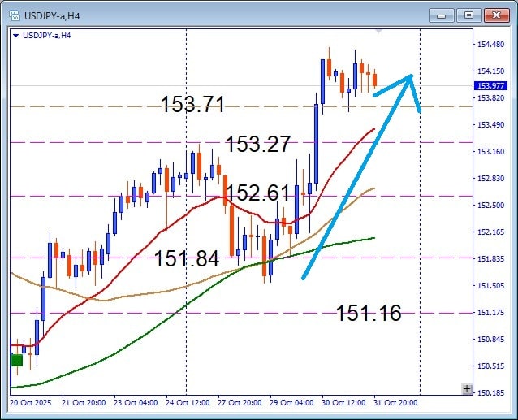The image size is (518, 420).
Task: Click the green trade marker icon
Action: tap(16, 360)
